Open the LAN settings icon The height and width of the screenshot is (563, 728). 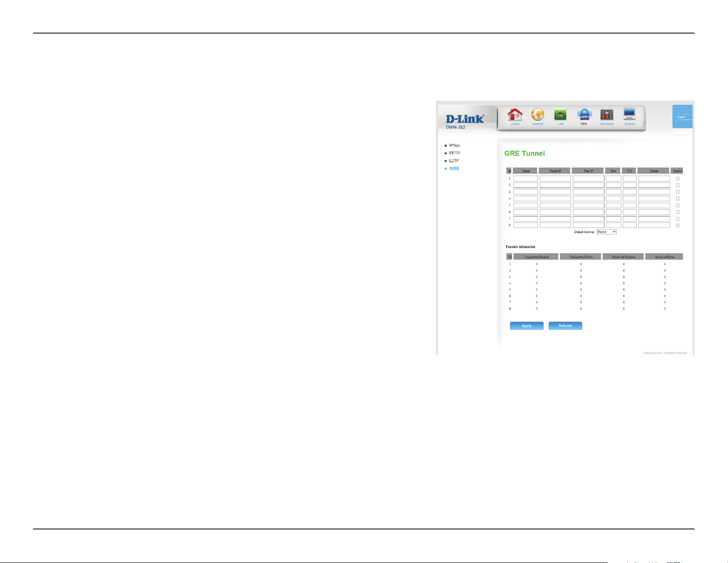point(560,115)
